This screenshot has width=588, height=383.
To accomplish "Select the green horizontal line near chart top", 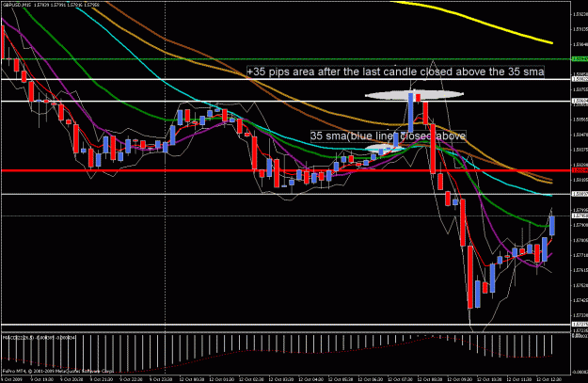I will click(285, 59).
